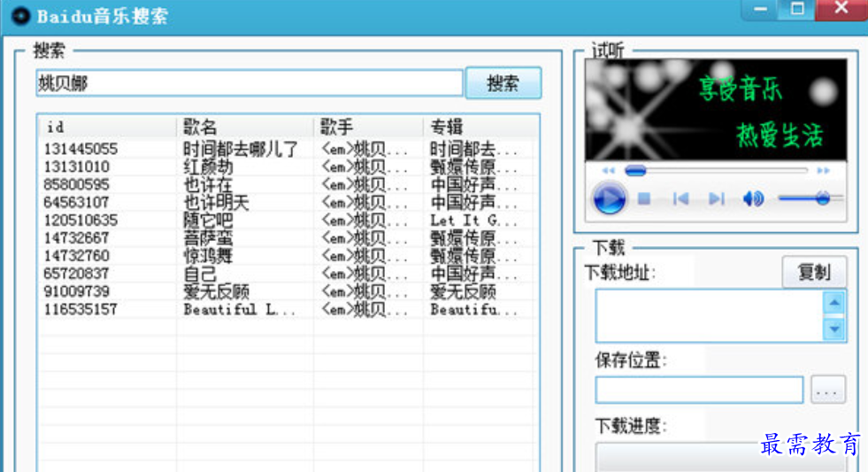Screen dimensions: 868x472
Task: Stop playback with the square stop button
Action: 644,198
